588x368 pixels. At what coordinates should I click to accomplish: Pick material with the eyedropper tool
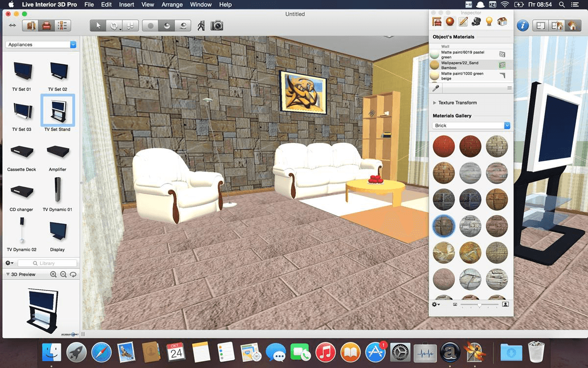(x=435, y=88)
